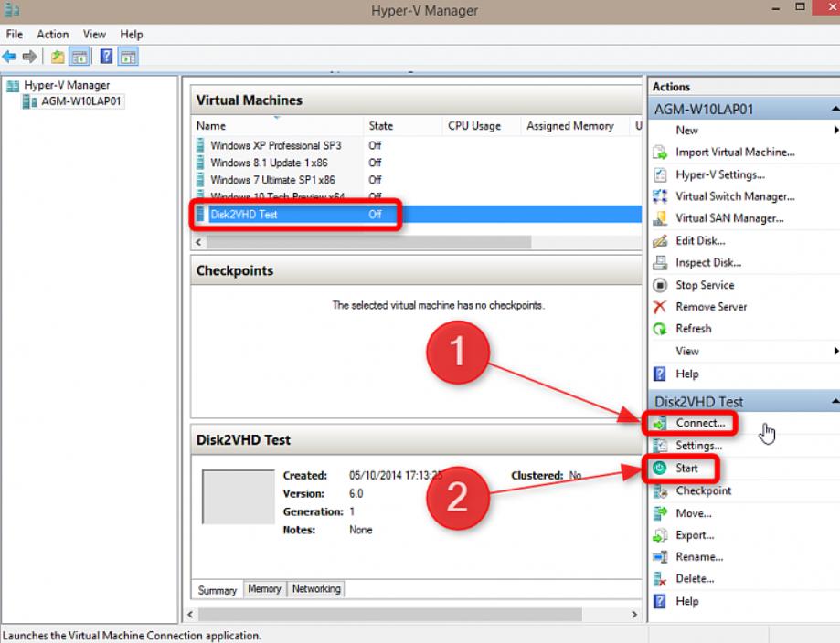Open the Action menu

[53, 34]
